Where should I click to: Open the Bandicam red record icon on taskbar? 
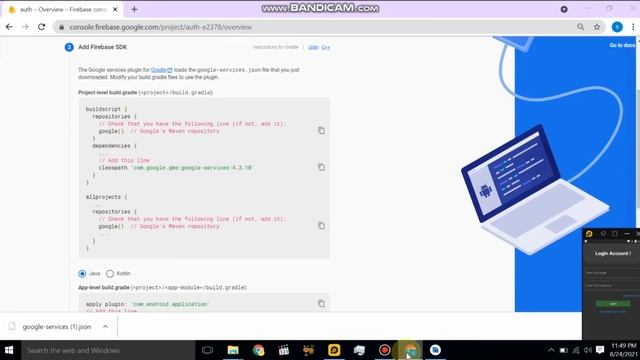[x=384, y=350]
